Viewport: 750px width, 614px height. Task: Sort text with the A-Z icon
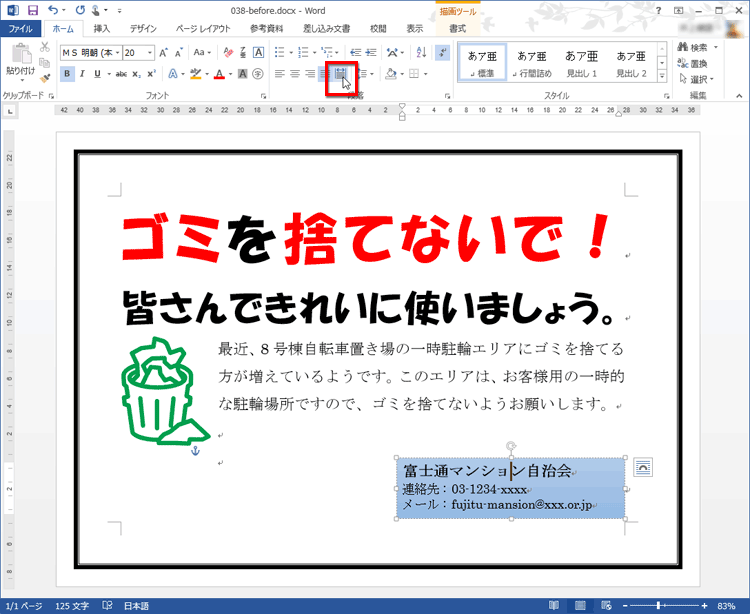coord(421,52)
